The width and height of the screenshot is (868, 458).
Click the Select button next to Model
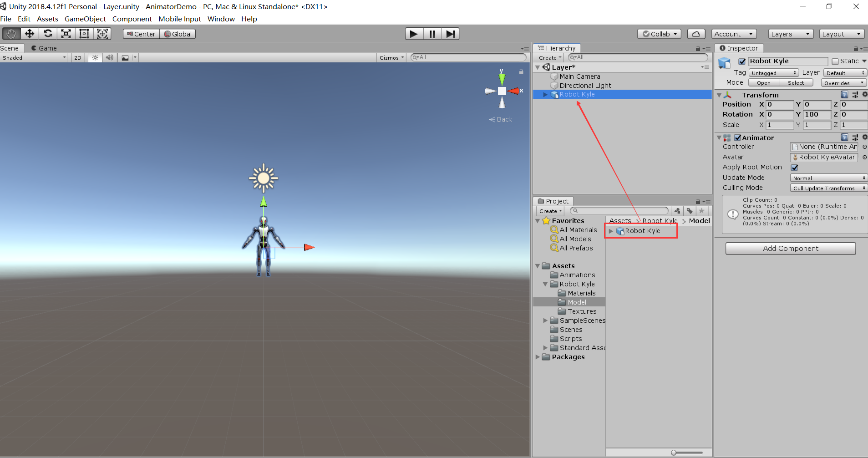(x=796, y=82)
